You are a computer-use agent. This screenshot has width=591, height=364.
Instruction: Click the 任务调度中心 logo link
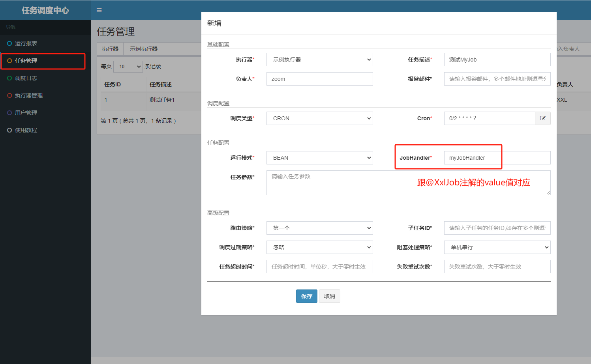45,10
